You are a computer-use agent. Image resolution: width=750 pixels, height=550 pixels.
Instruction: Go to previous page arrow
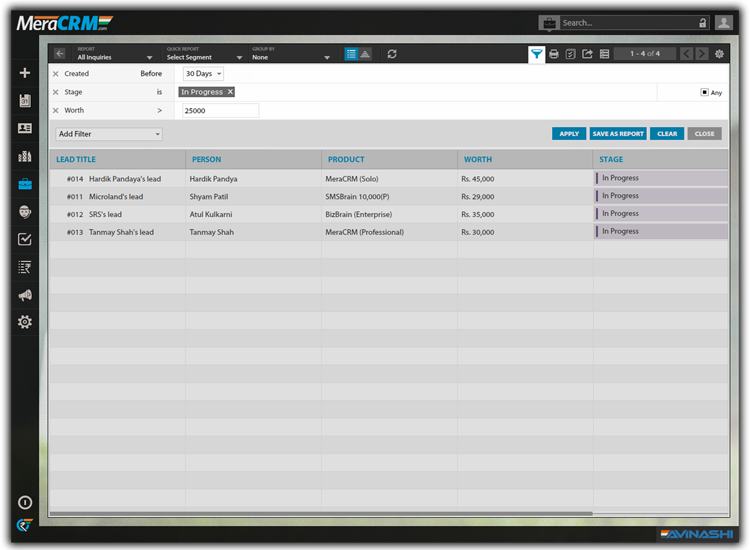coord(686,54)
